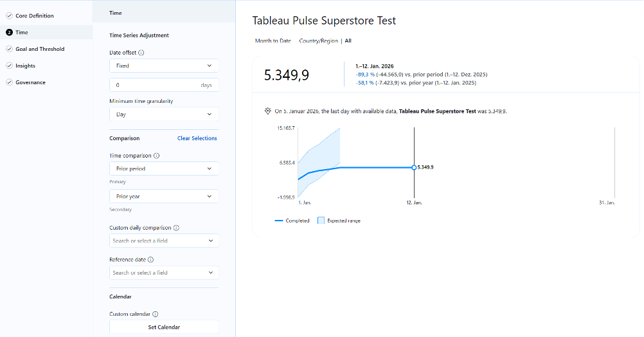Go to the Goal and Threshold step

40,49
